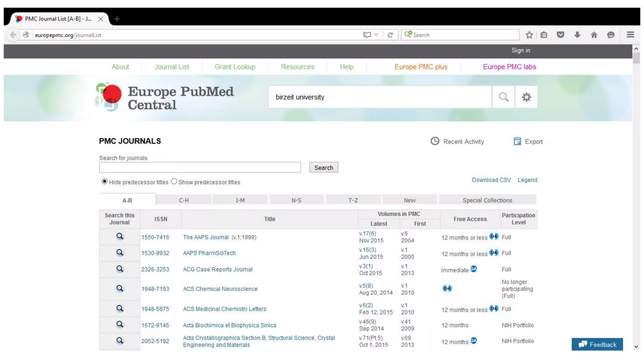Open the Firefox hamburger menu
Screen dimensions: 644x362
(x=630, y=35)
